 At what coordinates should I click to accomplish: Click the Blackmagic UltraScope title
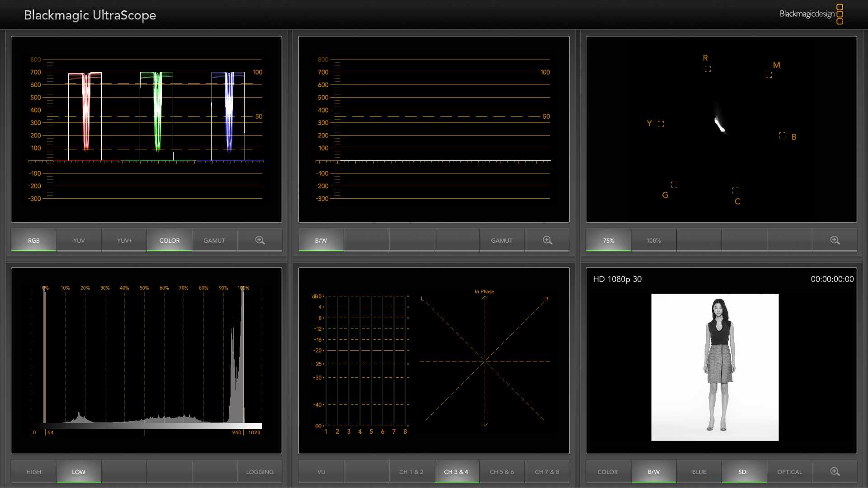pos(90,15)
